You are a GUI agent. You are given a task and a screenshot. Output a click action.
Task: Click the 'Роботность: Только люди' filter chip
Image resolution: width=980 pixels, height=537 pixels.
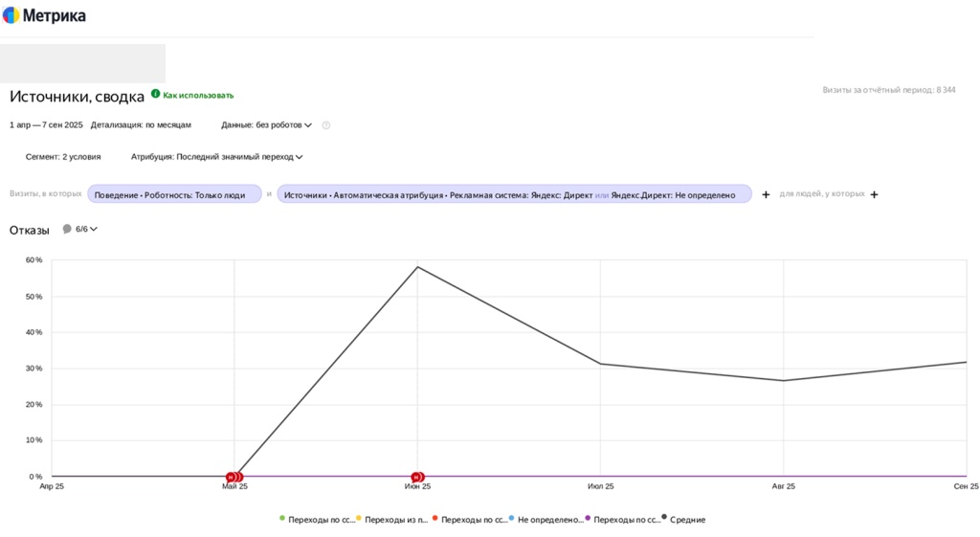coord(174,194)
